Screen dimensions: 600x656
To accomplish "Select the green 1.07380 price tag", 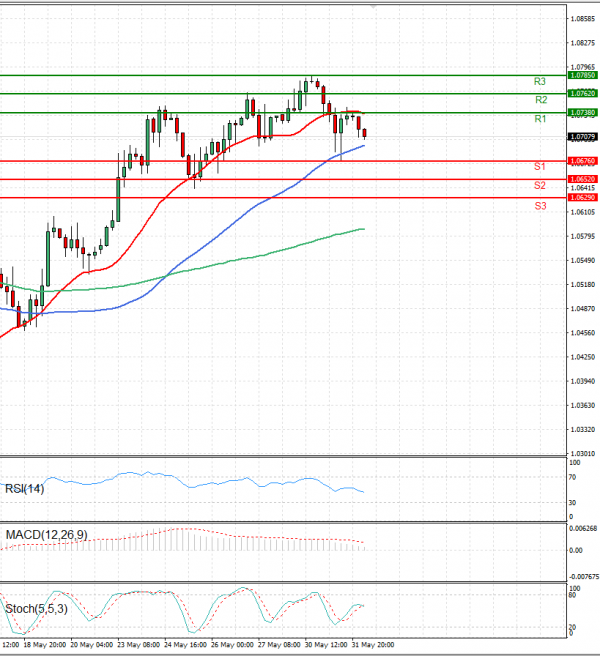I will [581, 113].
